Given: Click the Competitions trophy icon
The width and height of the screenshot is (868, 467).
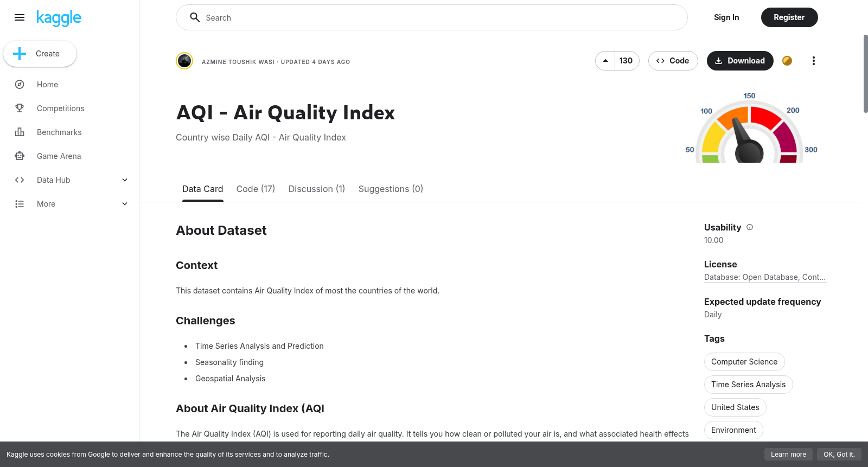Looking at the screenshot, I should coord(20,108).
